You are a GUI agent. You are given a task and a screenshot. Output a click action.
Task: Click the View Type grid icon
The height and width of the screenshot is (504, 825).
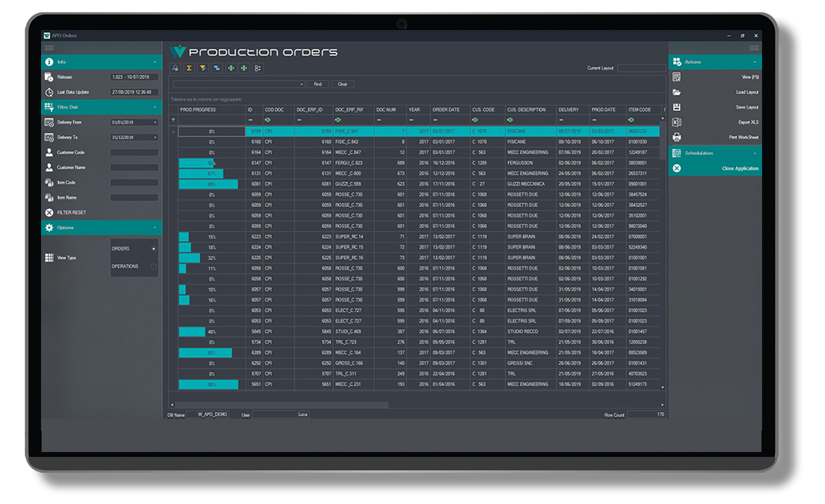[x=49, y=257]
